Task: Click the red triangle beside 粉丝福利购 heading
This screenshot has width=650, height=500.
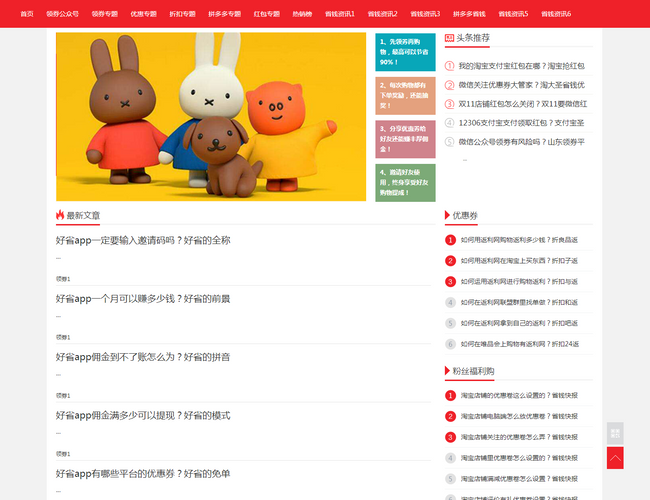Action: 447,371
